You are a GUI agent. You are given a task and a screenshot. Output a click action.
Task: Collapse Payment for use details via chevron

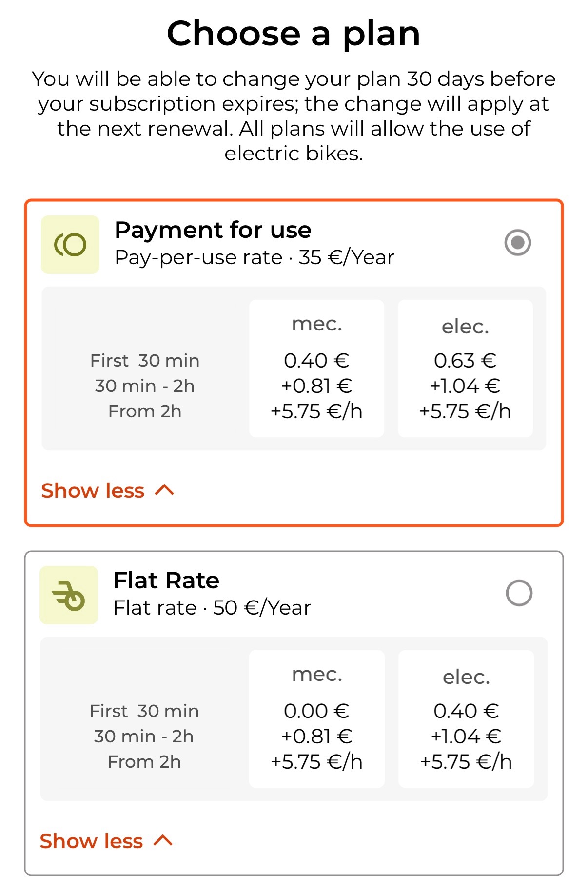[164, 490]
